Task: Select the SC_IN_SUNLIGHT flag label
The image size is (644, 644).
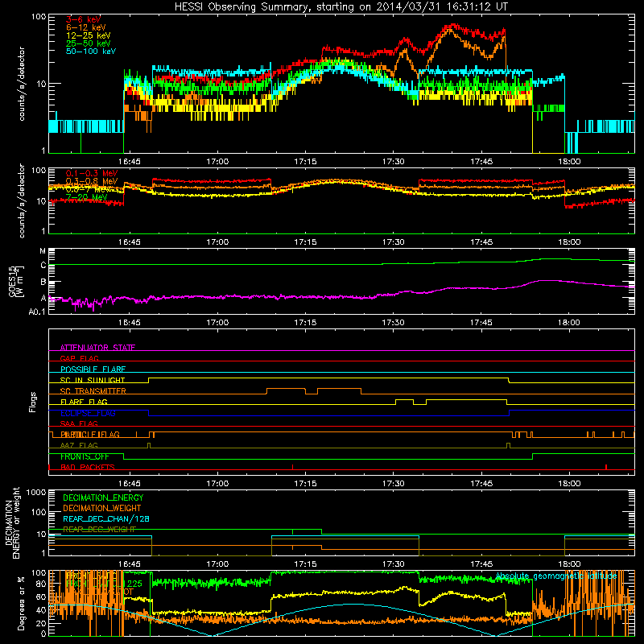Action: 93,380
